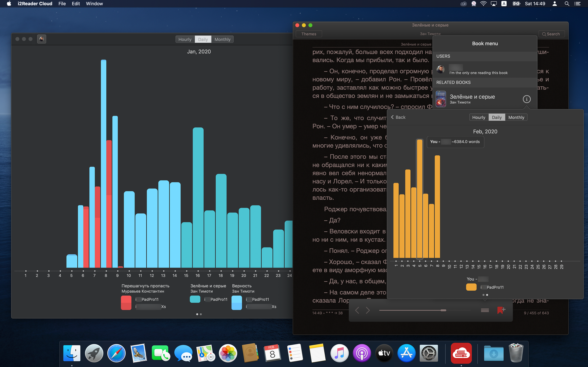Click the user avatar in stats toolbar
This screenshot has height=367, width=588.
click(42, 39)
